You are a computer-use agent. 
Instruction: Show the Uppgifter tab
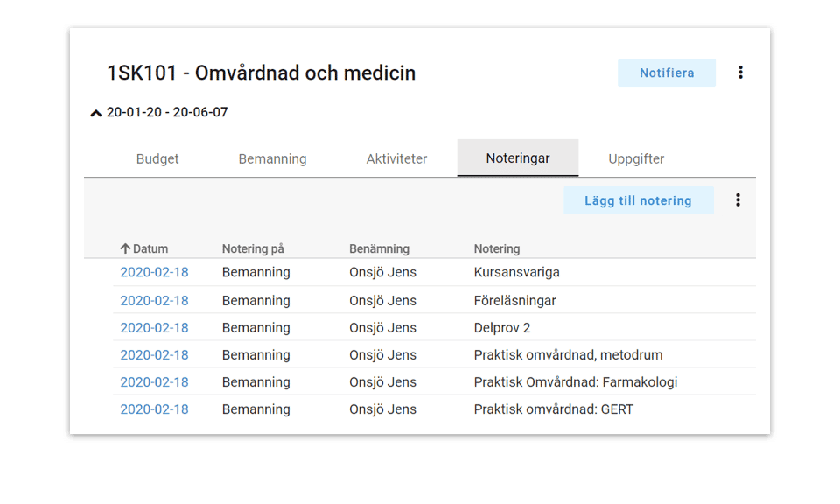point(636,159)
